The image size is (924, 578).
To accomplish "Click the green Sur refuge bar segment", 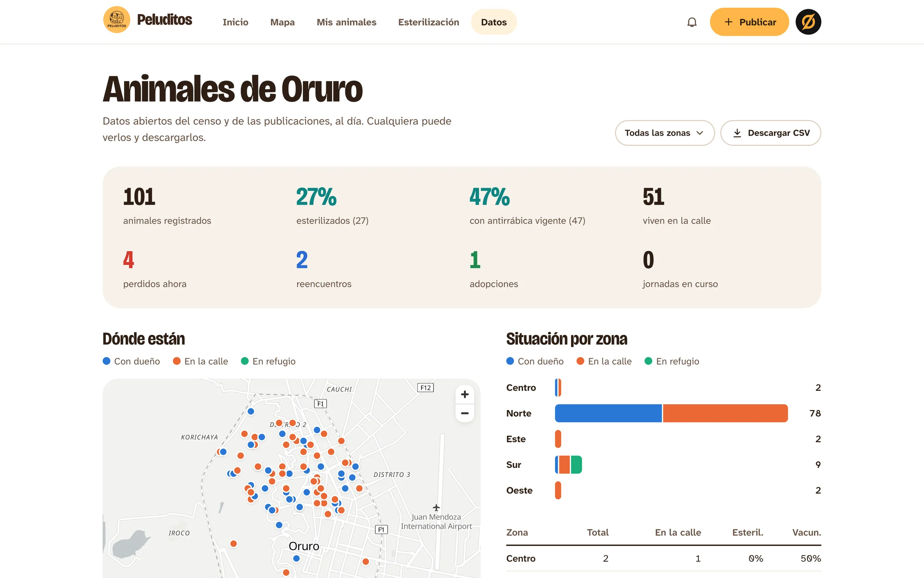I will 576,465.
